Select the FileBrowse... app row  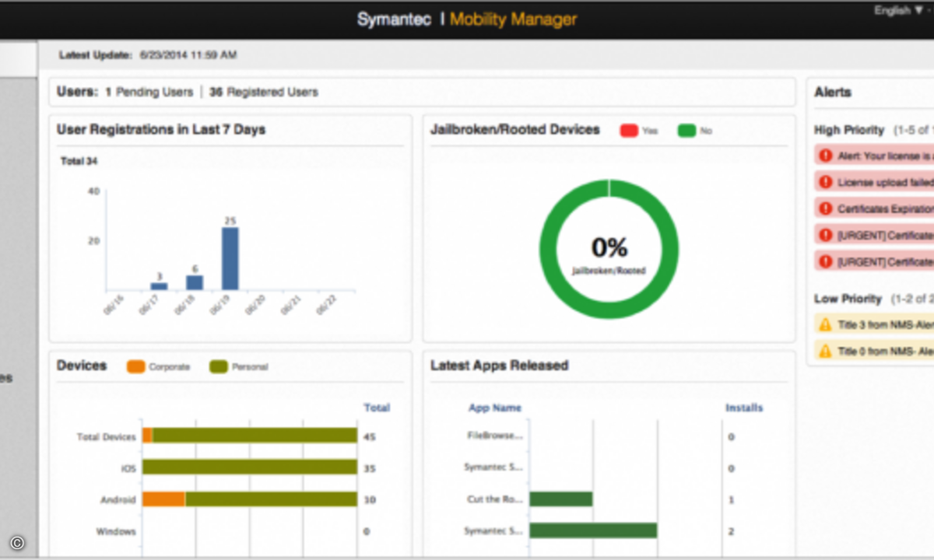click(495, 436)
